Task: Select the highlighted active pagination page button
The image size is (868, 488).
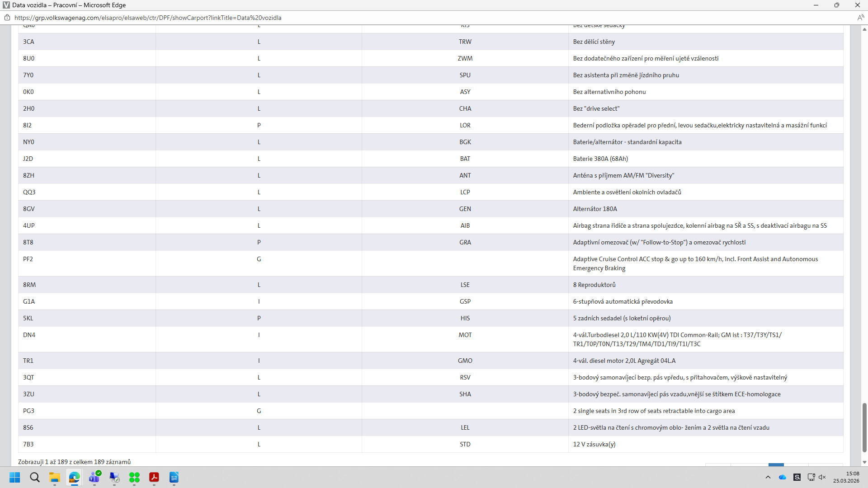Action: (x=776, y=465)
